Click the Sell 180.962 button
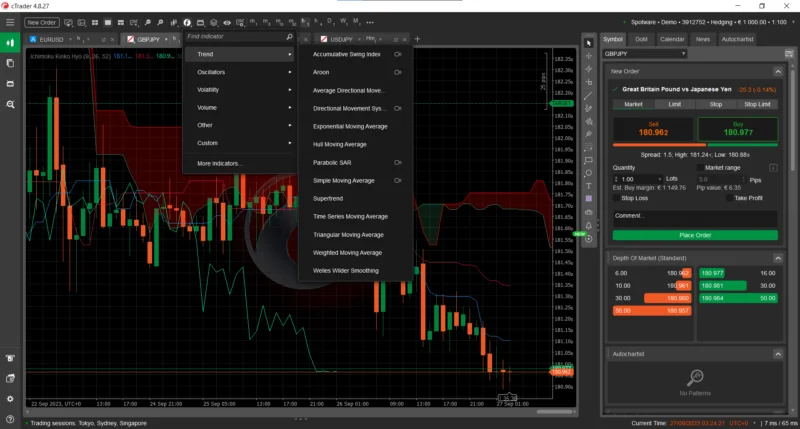 (x=650, y=129)
